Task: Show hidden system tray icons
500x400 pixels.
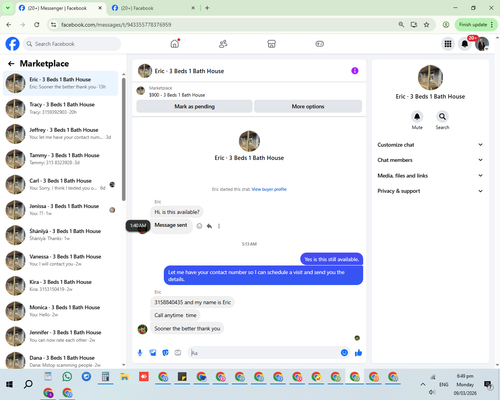Action: [x=423, y=384]
